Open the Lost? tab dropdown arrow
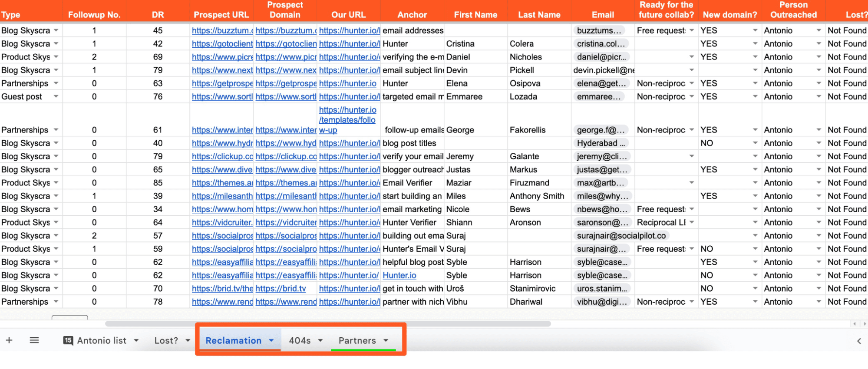This screenshot has width=868, height=369. pos(188,341)
